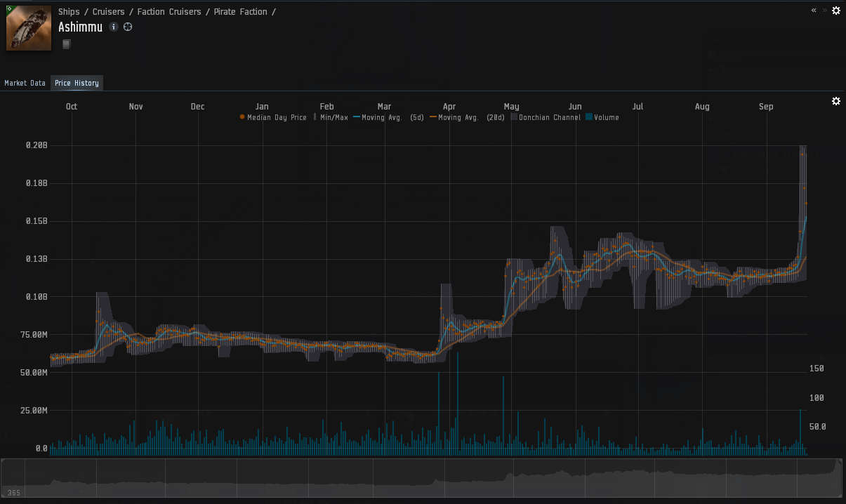The width and height of the screenshot is (846, 504).
Task: Click Pirate Faction in the breadcrumb path
Action: pyautogui.click(x=241, y=12)
